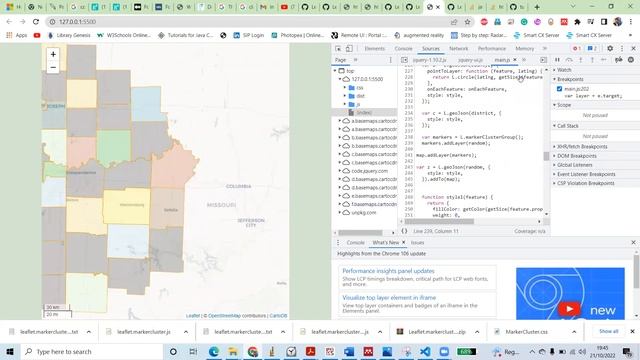
Task: Zoom in on the Leaflet map
Action: [53, 54]
